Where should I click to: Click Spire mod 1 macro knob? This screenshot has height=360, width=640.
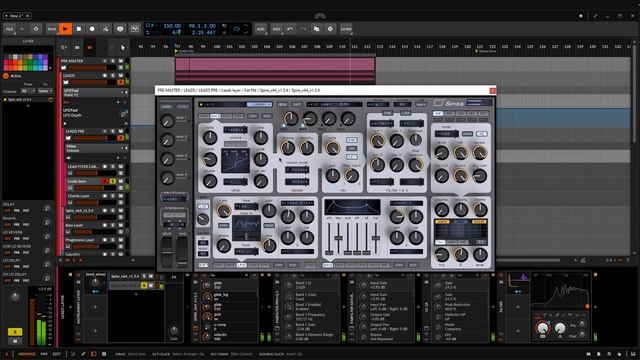click(x=167, y=120)
